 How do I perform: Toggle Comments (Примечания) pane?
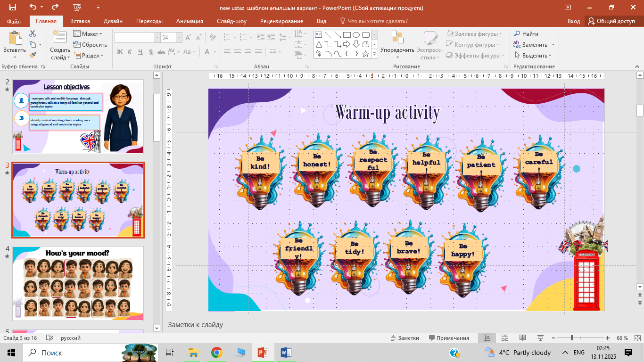pyautogui.click(x=449, y=338)
